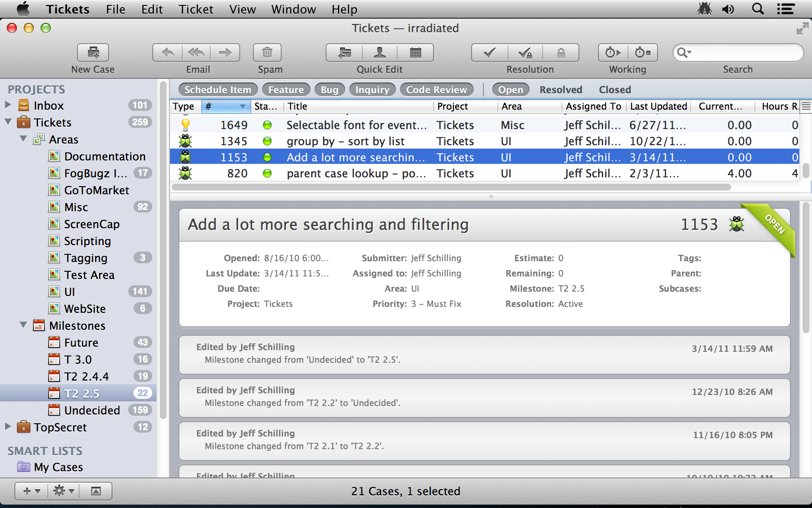Collapse the Milestones tree section

pyautogui.click(x=23, y=325)
